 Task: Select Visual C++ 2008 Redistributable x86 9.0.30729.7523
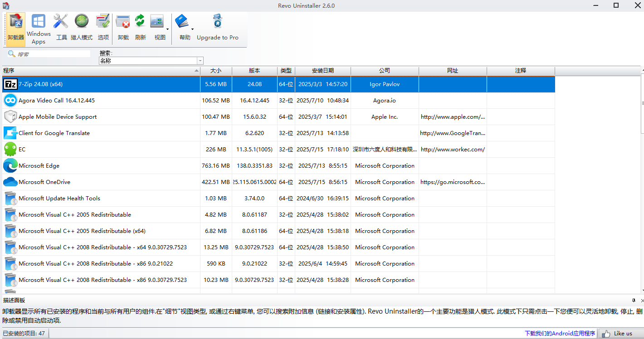(x=279, y=280)
